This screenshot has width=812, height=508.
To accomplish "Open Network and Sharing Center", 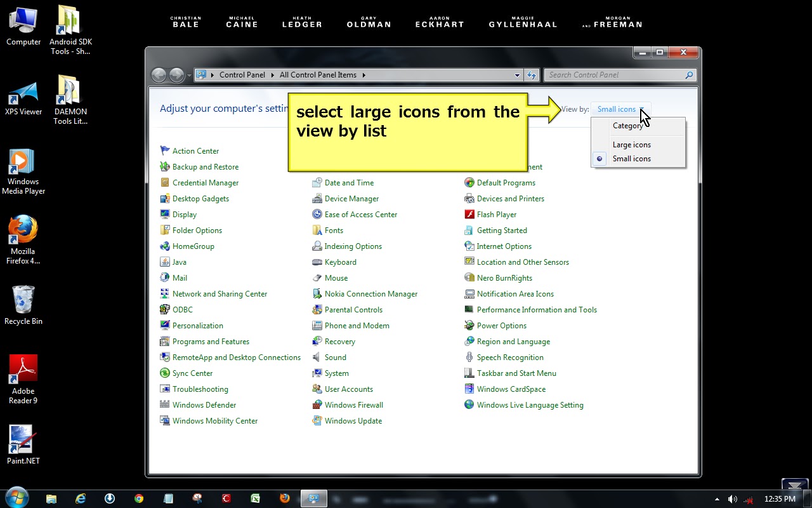I will [219, 293].
